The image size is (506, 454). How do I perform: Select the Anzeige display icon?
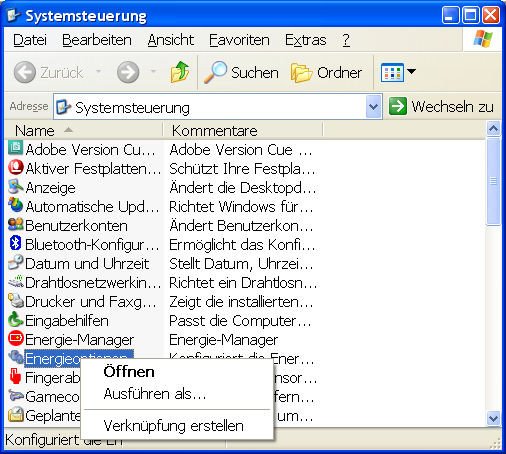(x=15, y=187)
